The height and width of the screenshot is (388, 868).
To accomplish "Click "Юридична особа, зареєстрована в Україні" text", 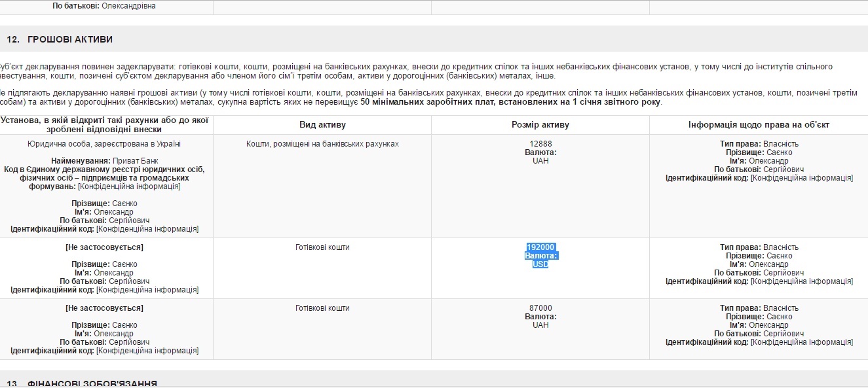I will pyautogui.click(x=104, y=144).
